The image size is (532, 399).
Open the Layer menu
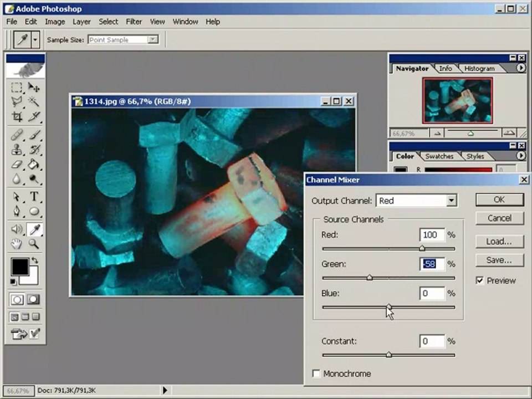tap(81, 22)
